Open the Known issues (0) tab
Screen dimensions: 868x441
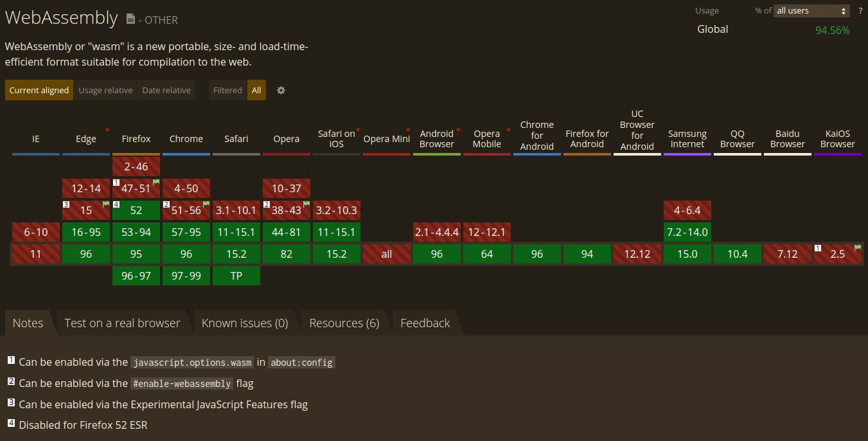click(x=245, y=323)
